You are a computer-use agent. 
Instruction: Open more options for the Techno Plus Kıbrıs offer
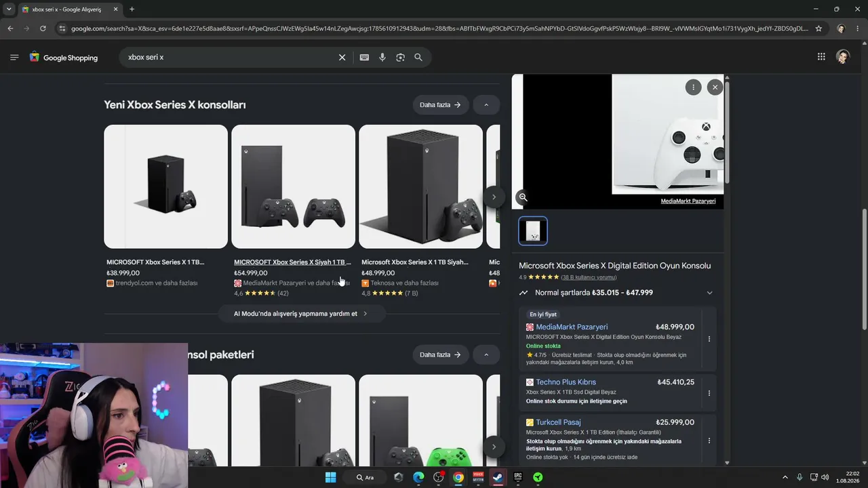point(709,393)
